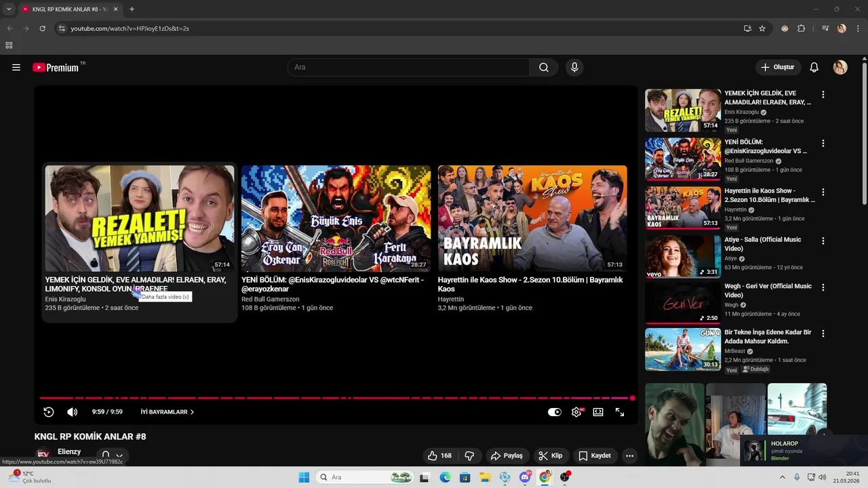868x488 pixels.
Task: Open Chrome tab search dropdown arrow
Action: coord(9,9)
